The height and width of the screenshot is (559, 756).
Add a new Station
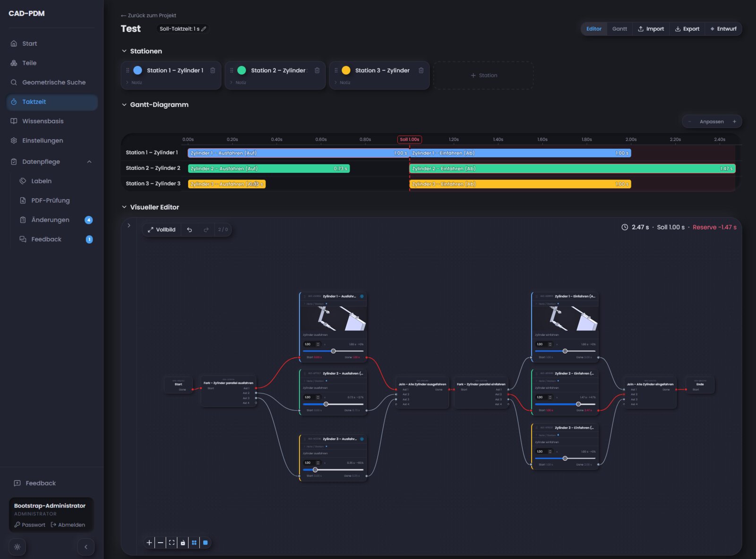[483, 75]
